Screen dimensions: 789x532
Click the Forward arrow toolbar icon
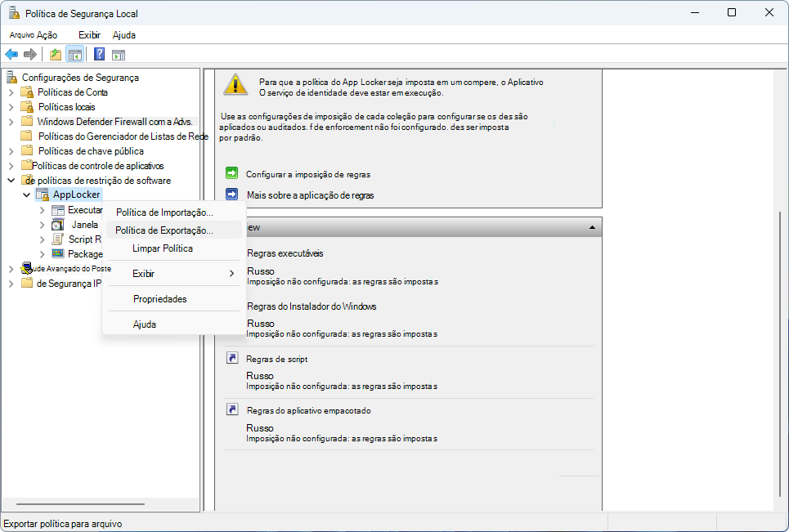click(30, 54)
